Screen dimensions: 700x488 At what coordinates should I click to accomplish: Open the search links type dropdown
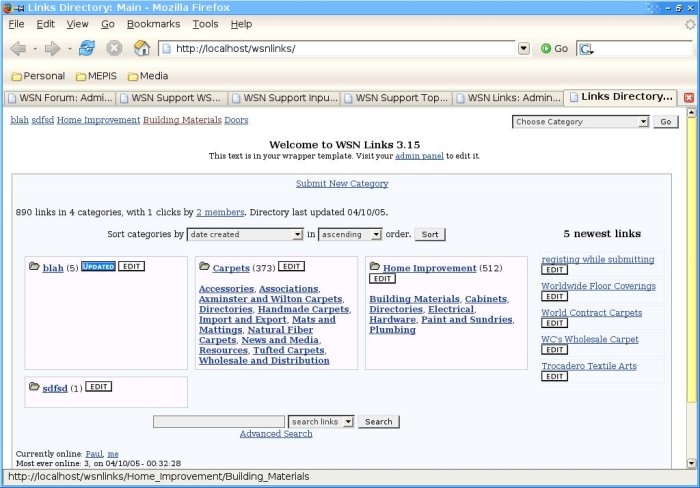[x=320, y=422]
